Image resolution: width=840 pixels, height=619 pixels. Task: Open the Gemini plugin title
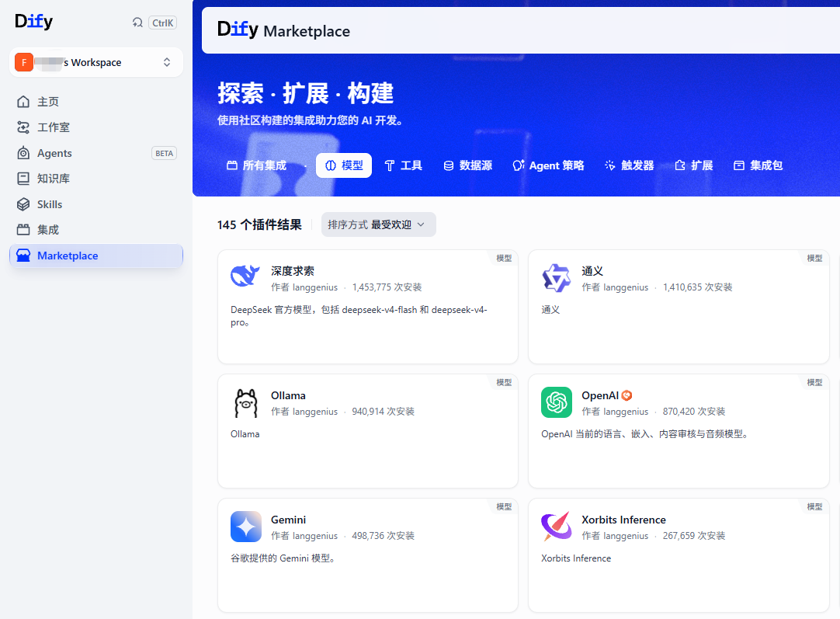coord(288,520)
